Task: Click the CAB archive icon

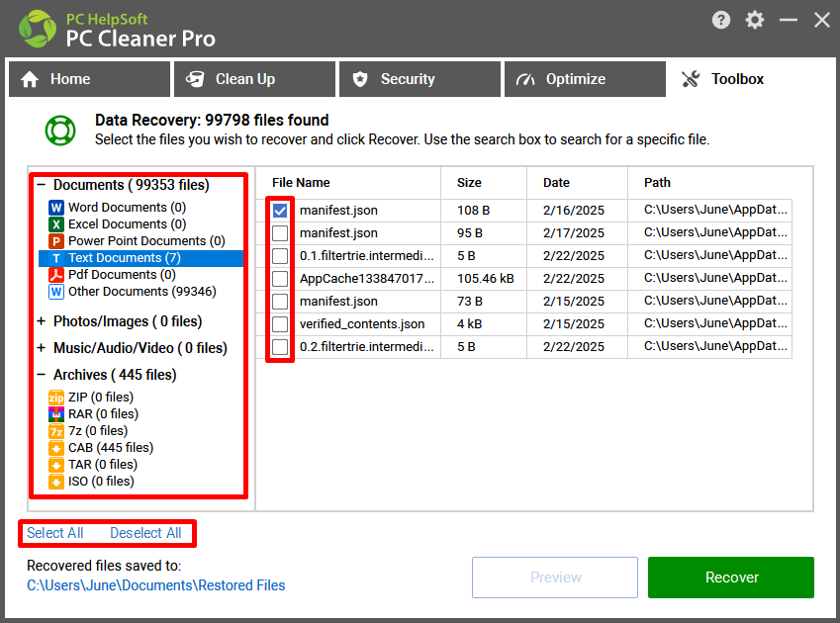Action: click(56, 448)
